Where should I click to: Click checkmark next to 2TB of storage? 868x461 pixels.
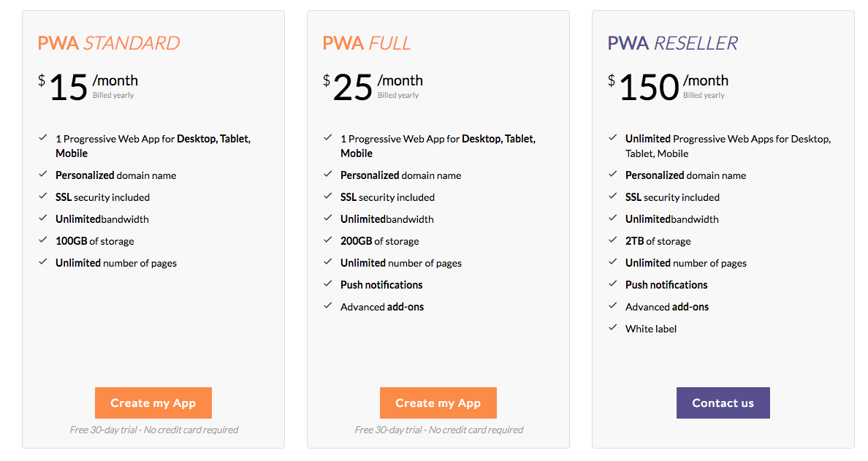[x=613, y=240]
